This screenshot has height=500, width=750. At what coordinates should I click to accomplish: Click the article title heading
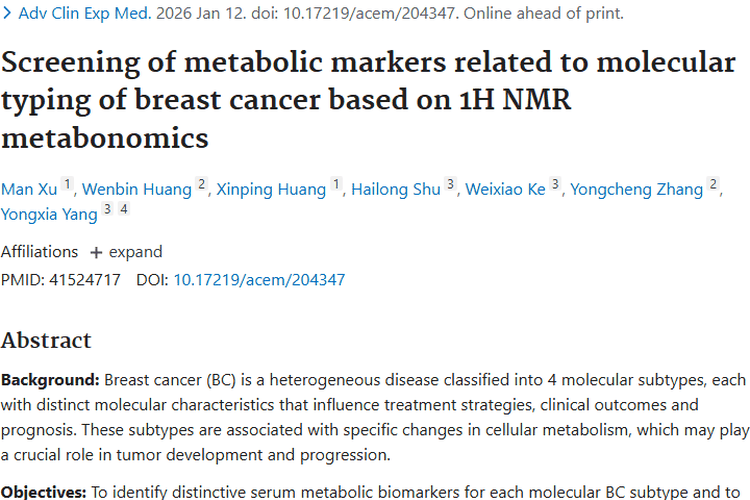click(368, 99)
